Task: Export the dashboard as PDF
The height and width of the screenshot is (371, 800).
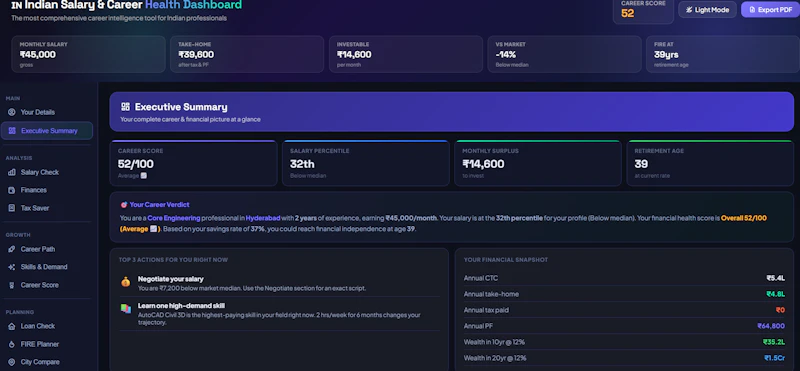Action: point(770,10)
